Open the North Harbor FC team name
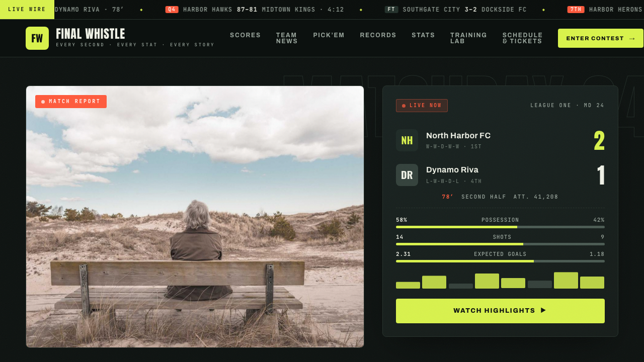644x362 pixels. click(x=458, y=136)
